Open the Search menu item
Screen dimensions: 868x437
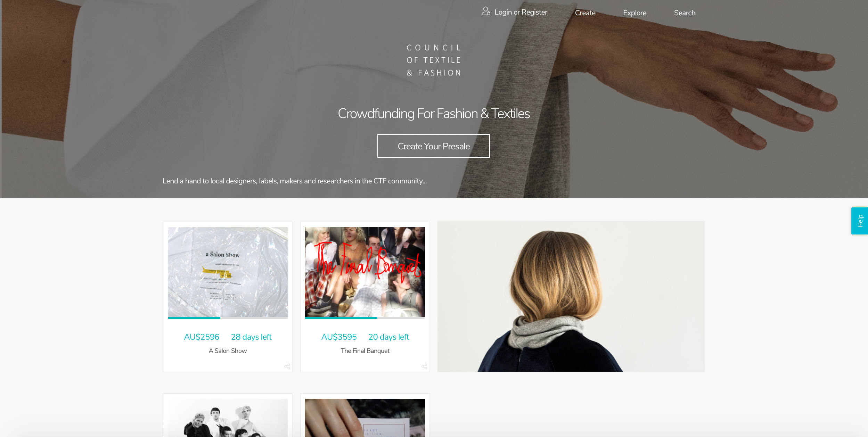click(685, 13)
